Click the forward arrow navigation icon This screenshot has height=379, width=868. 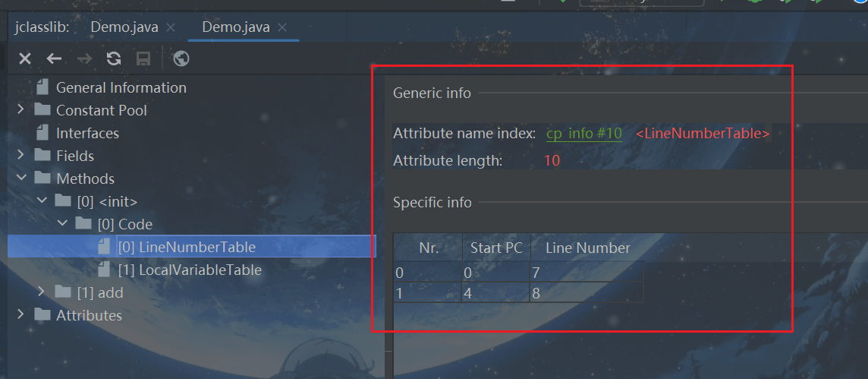pyautogui.click(x=84, y=58)
